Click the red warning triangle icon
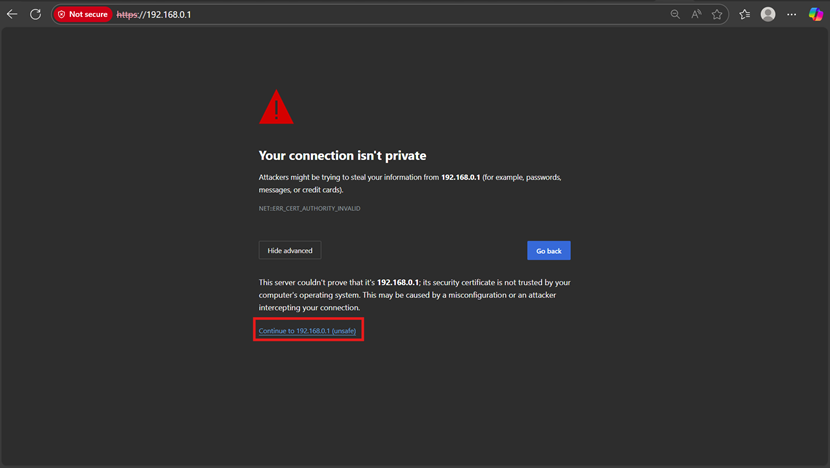The height and width of the screenshot is (468, 830). point(276,108)
